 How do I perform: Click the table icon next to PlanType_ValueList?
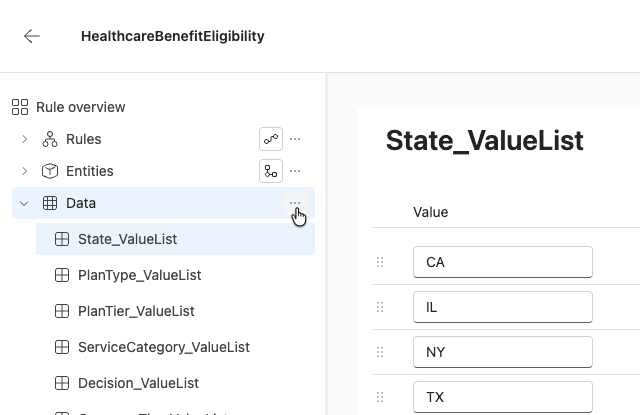[62, 275]
